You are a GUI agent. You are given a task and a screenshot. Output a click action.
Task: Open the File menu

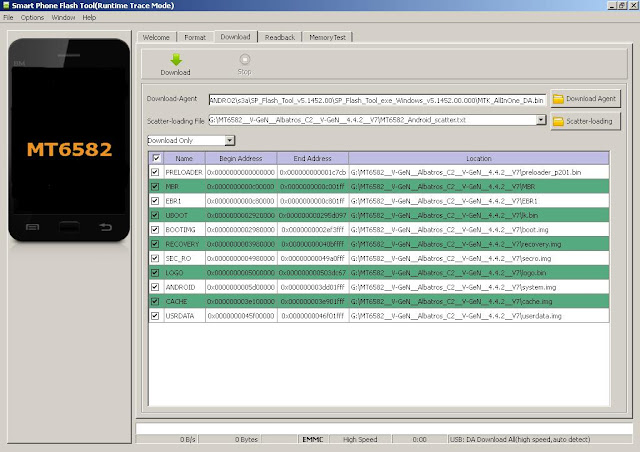pyautogui.click(x=8, y=18)
